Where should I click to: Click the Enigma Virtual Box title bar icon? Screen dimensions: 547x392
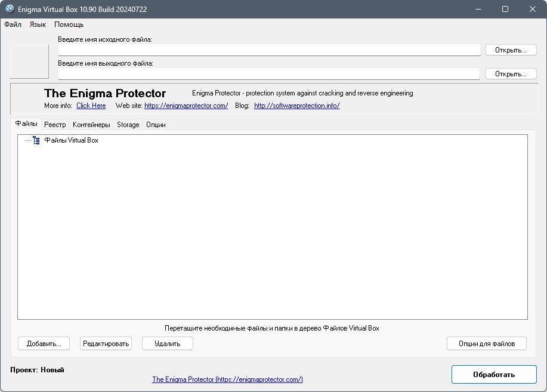tap(10, 9)
